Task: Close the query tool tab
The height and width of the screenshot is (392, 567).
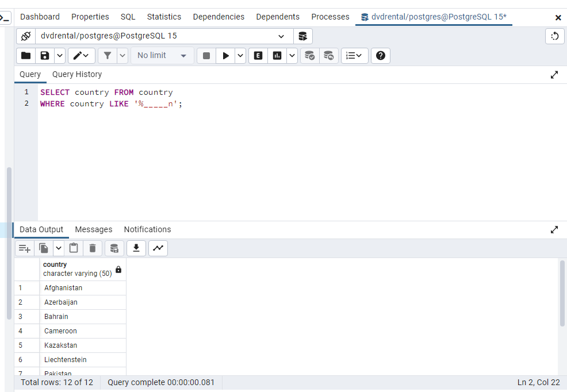Action: [558, 18]
